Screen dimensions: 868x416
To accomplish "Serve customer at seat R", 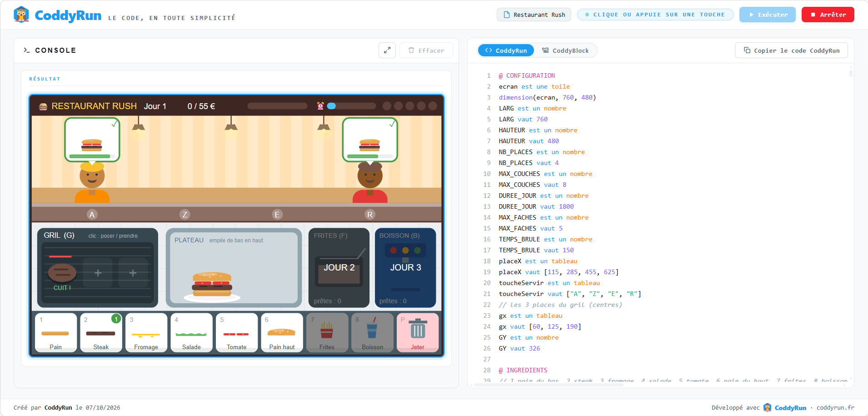I will (370, 215).
